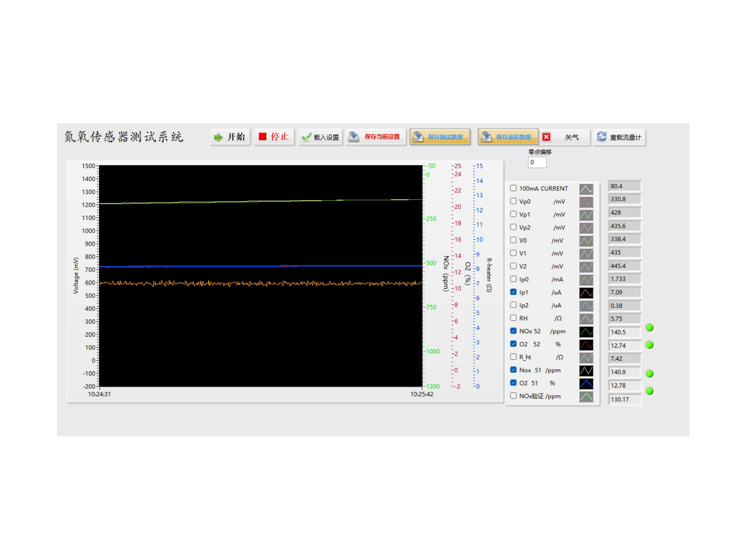Enable the NOx验证 /ppm checkbox
This screenshot has width=747, height=560.
coord(513,396)
